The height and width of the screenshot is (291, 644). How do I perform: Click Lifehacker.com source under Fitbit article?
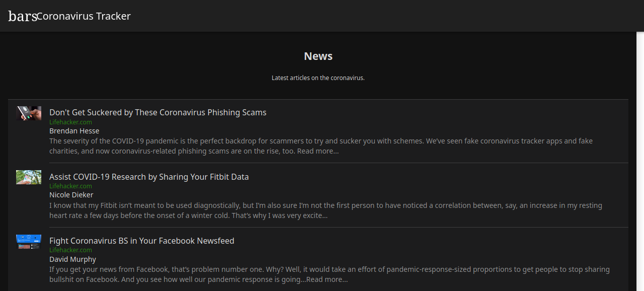coord(70,186)
